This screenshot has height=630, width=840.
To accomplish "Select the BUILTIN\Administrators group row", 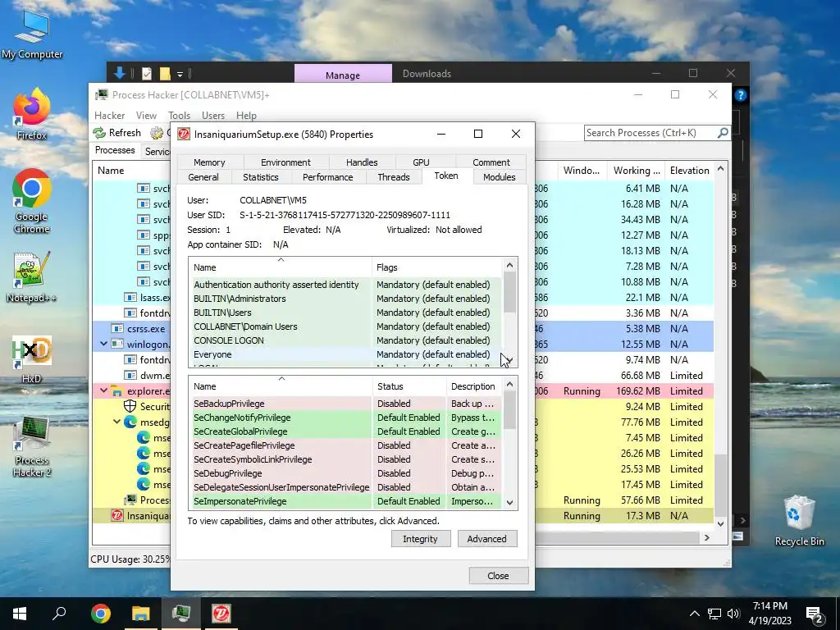I will pyautogui.click(x=347, y=299).
